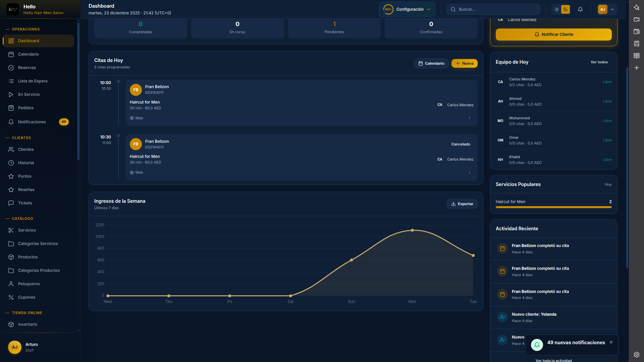644x362 pixels.
Task: Click the Puntos star icon
Action: coord(11,176)
